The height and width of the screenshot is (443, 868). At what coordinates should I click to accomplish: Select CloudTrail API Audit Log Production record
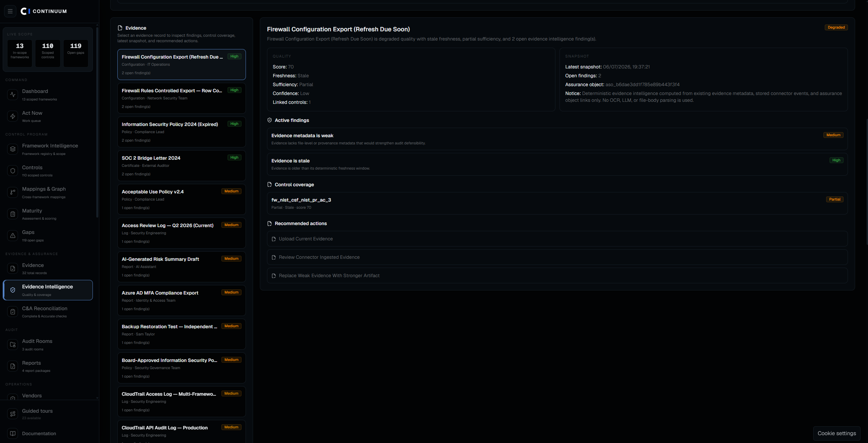pos(182,432)
